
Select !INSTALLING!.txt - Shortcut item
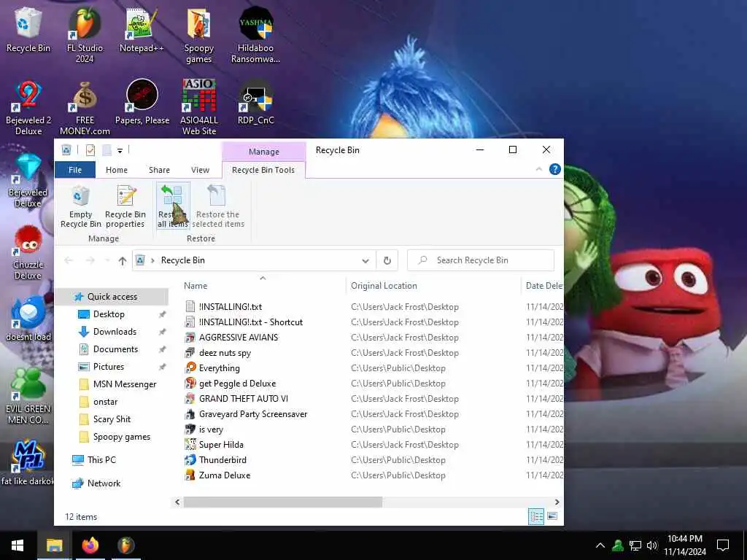coord(251,322)
